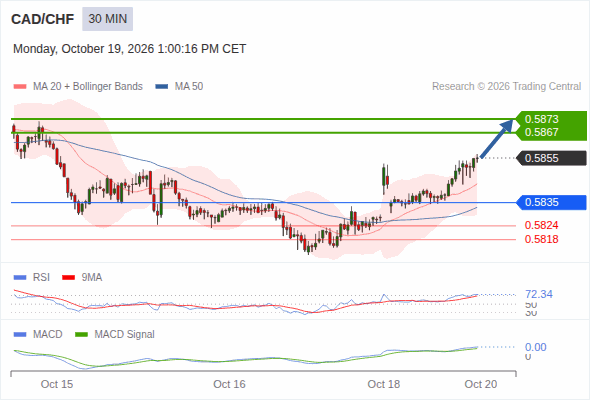Image resolution: width=590 pixels, height=400 pixels.
Task: Click the 30 MIN timeframe badge
Action: point(108,19)
